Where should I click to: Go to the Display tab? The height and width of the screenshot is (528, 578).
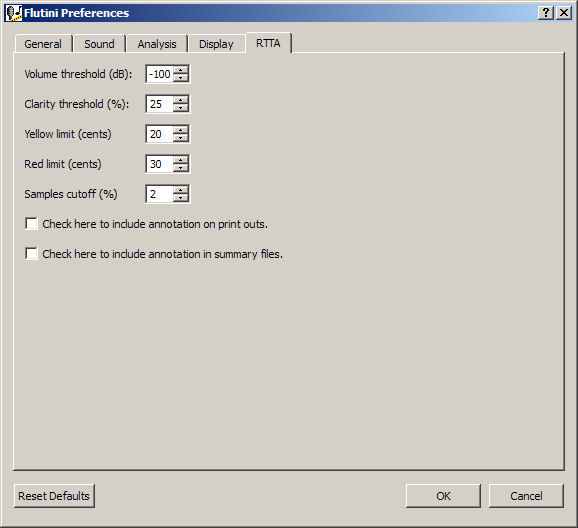(216, 44)
